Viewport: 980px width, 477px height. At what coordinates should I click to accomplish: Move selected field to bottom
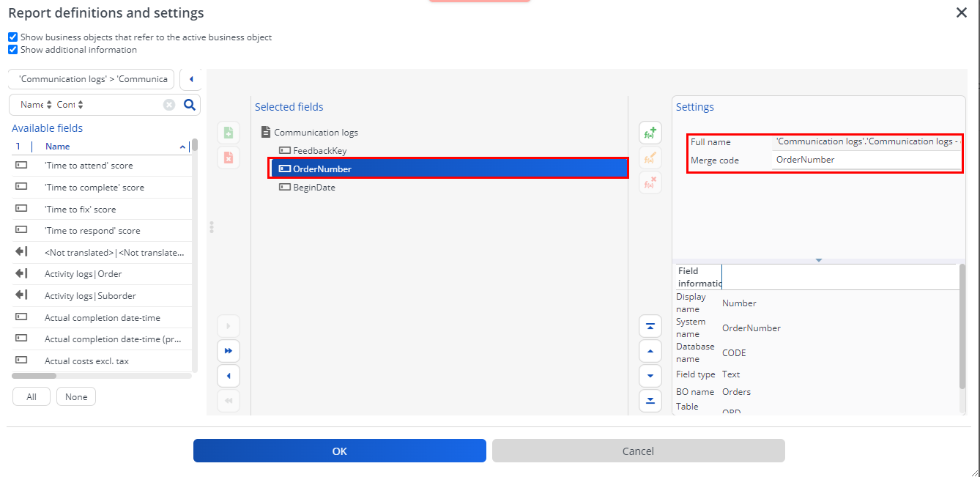coord(650,401)
